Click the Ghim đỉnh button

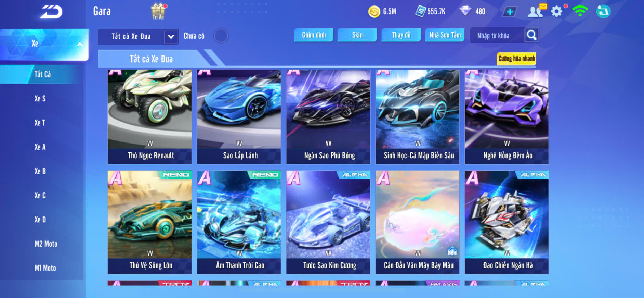point(314,35)
